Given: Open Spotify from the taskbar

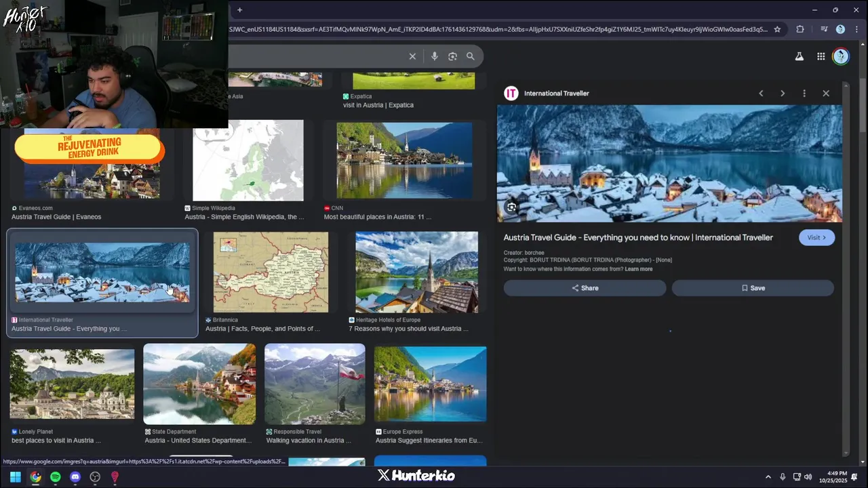Looking at the screenshot, I should pyautogui.click(x=56, y=476).
